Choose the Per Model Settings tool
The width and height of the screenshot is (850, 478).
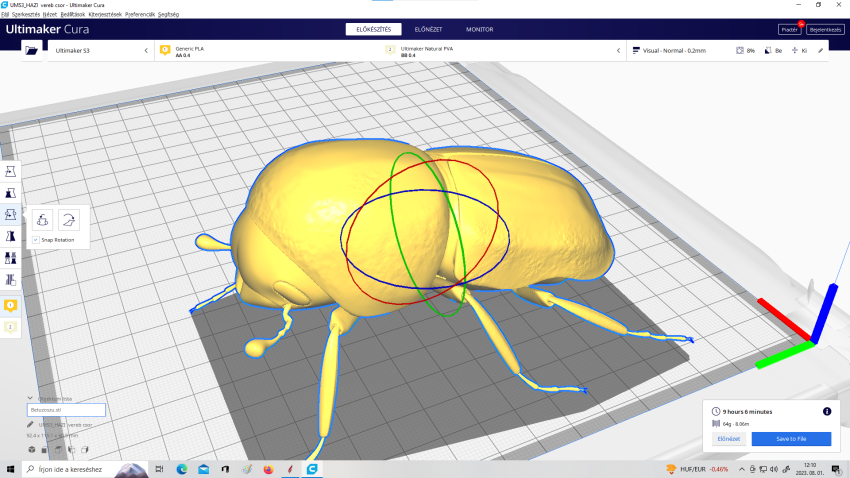pyautogui.click(x=11, y=259)
